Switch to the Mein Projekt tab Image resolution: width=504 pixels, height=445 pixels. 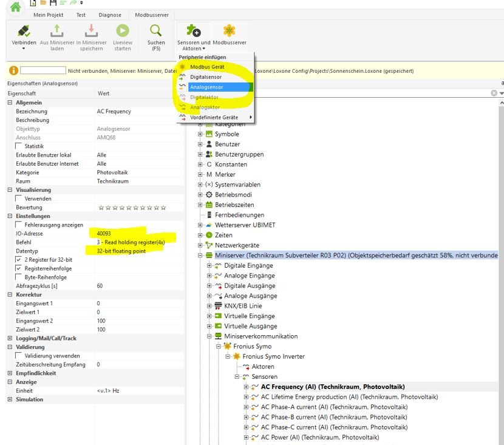(x=48, y=15)
